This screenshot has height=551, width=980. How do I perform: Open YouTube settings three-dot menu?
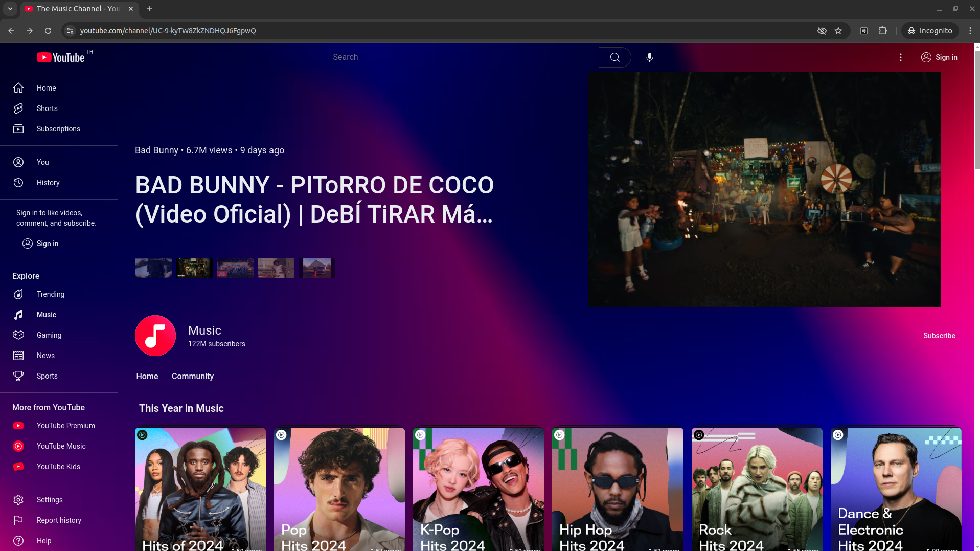(900, 57)
